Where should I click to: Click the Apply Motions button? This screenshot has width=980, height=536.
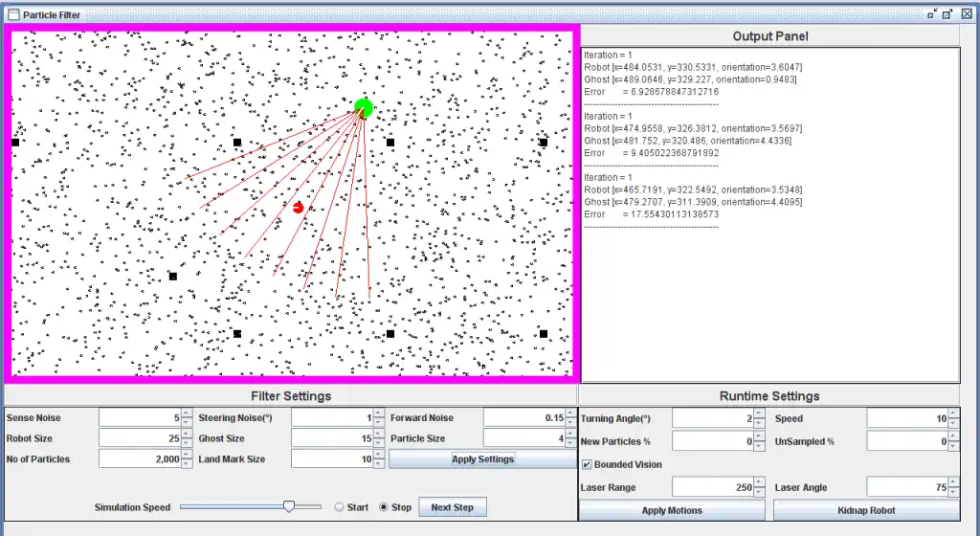tap(672, 510)
